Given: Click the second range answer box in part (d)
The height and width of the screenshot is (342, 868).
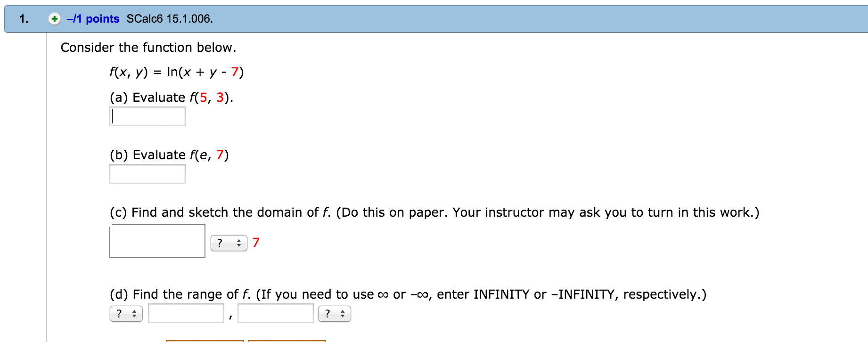Looking at the screenshot, I should [275, 312].
